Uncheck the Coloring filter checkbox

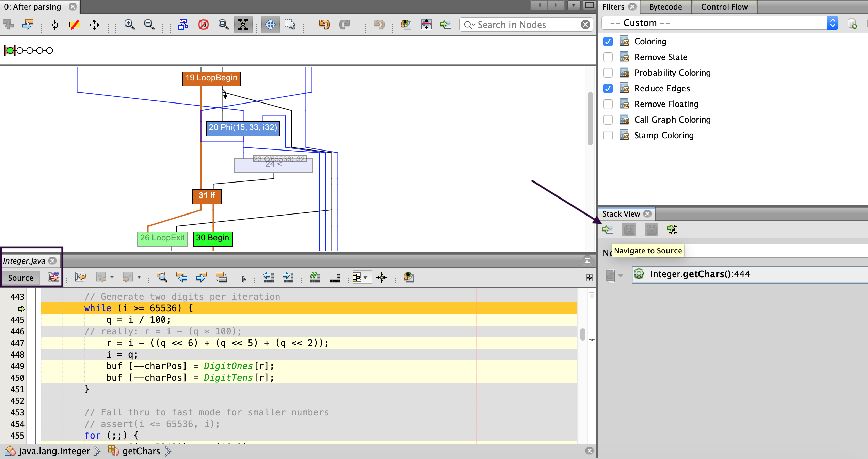point(608,42)
